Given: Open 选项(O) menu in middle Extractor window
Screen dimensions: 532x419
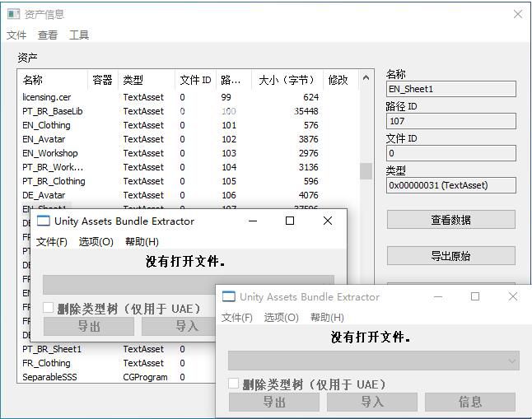Looking at the screenshot, I should pos(96,242).
